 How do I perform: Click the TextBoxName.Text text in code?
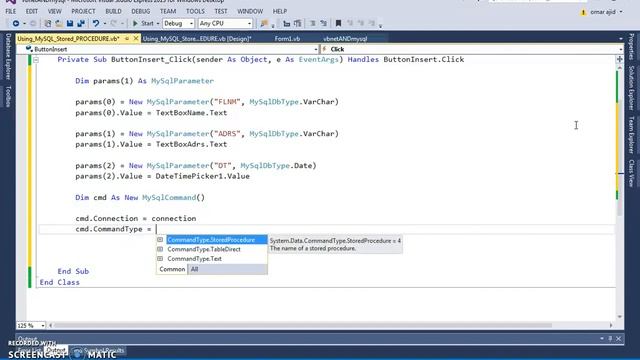(191, 113)
